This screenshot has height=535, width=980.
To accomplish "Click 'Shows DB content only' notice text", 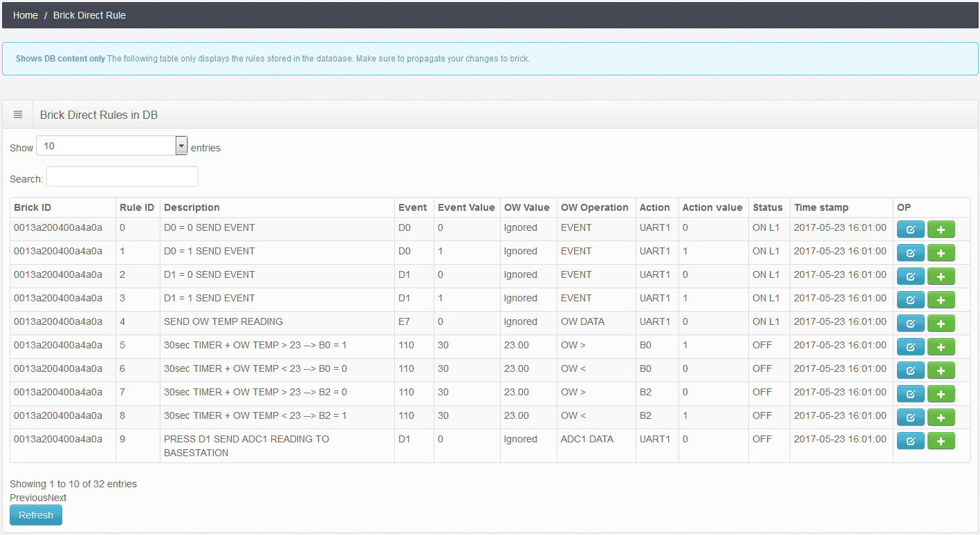I will coord(60,59).
